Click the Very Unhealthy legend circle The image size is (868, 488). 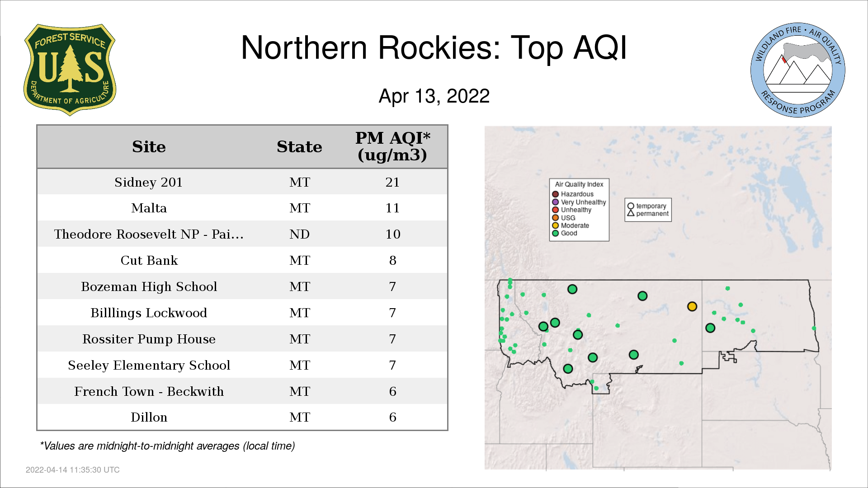556,202
